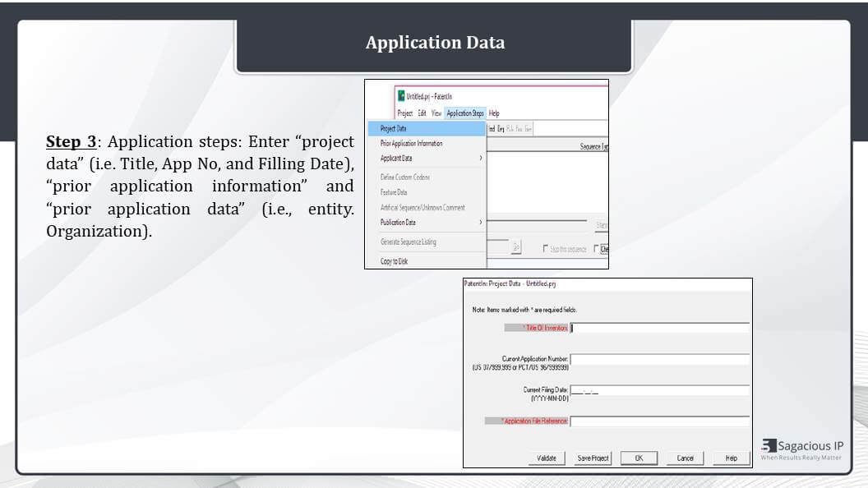
Task: Confirm the dialog with OK
Action: tap(639, 458)
